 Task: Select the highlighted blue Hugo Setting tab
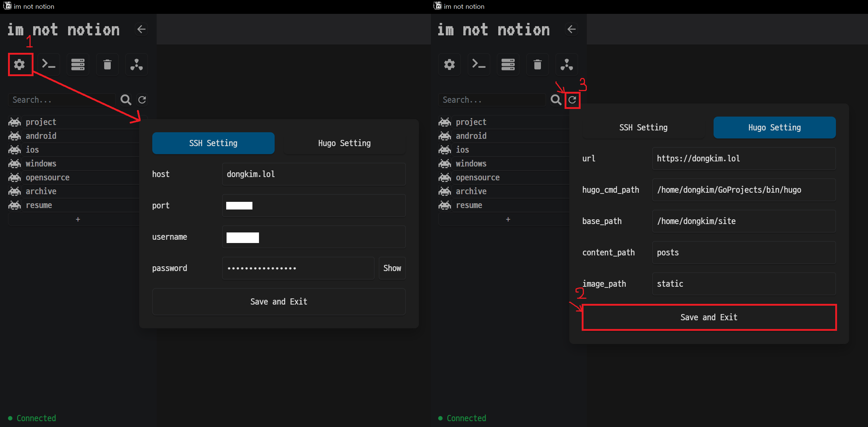[774, 128]
